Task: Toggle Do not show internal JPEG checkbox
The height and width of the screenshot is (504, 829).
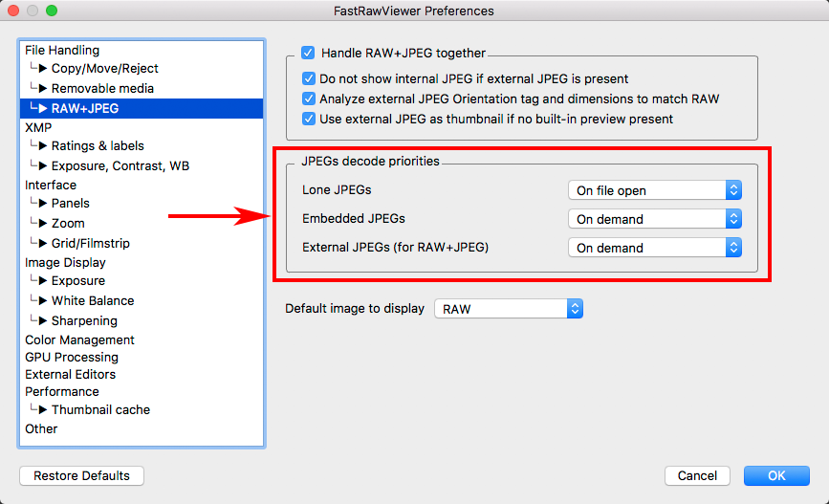Action: [309, 78]
